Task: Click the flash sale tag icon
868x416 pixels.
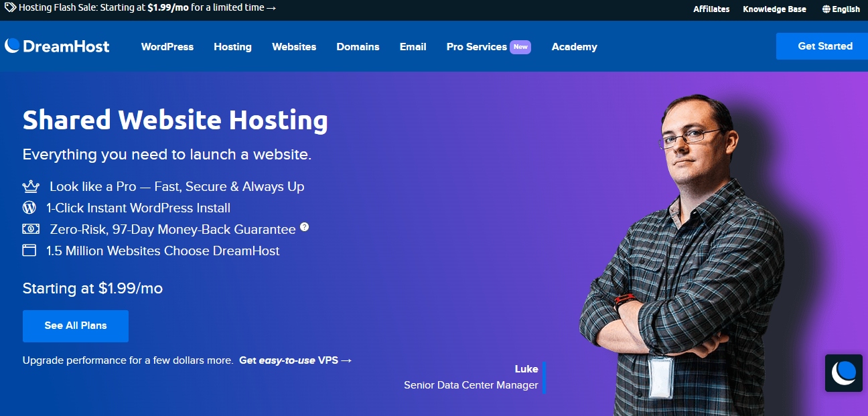Action: tap(10, 8)
